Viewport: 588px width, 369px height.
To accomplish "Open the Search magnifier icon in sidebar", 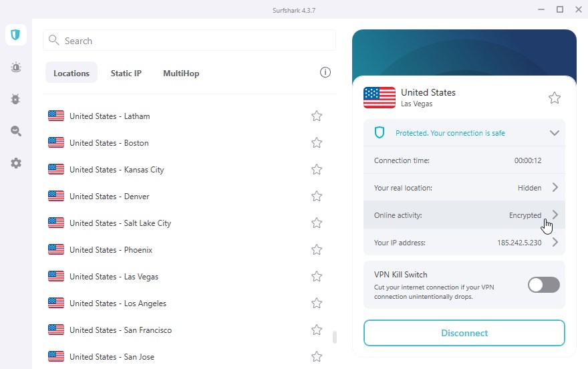I will 16,131.
